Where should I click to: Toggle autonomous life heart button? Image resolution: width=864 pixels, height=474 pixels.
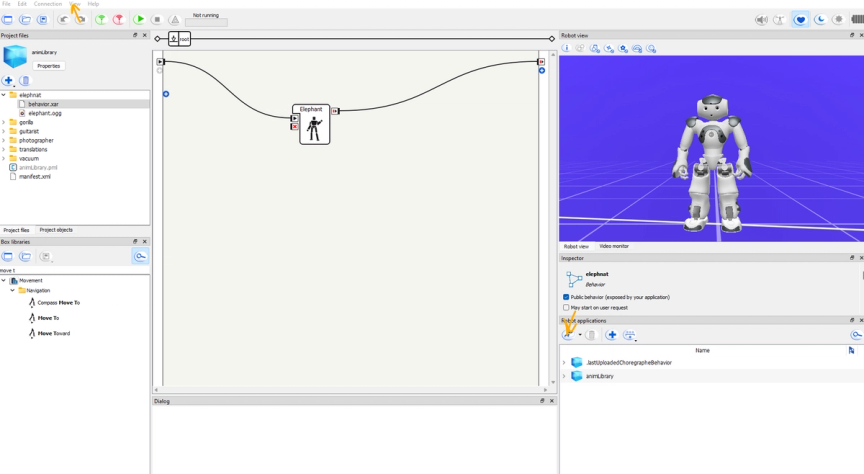[x=800, y=20]
